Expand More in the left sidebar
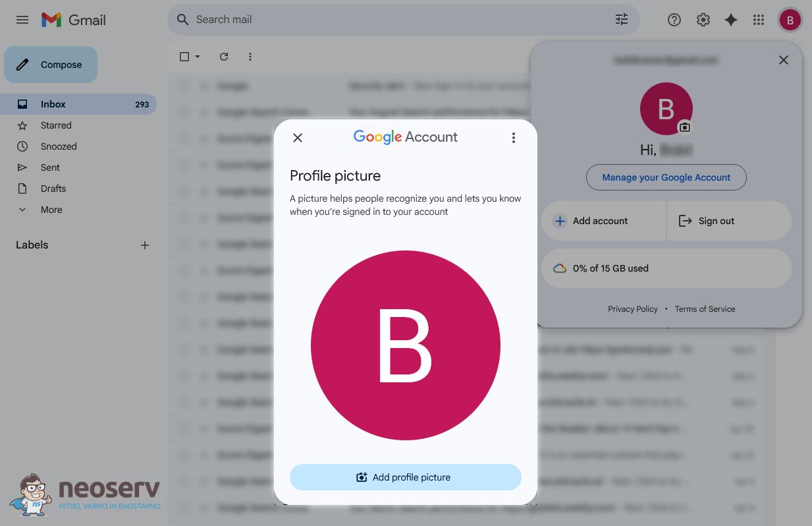The width and height of the screenshot is (812, 526). click(51, 210)
